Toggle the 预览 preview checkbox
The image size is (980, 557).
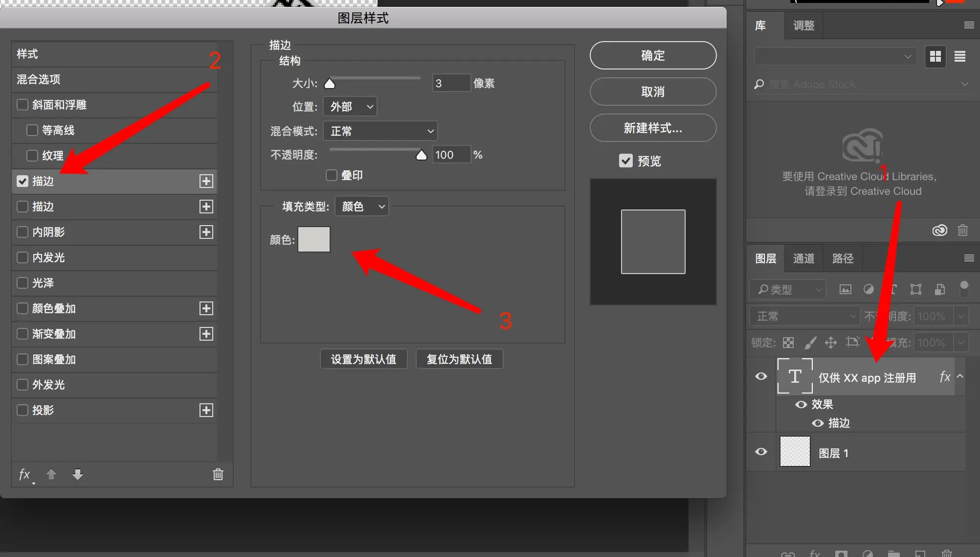coord(626,161)
